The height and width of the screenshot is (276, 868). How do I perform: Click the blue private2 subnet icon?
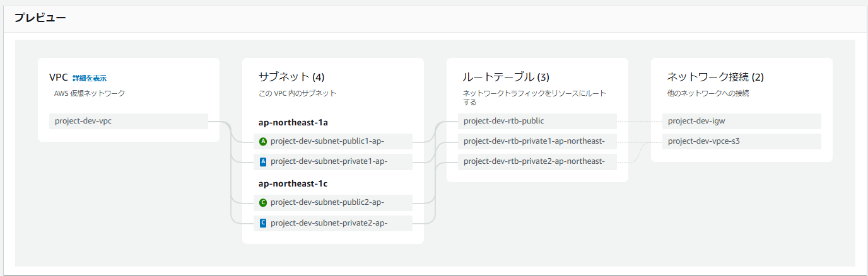pos(263,223)
